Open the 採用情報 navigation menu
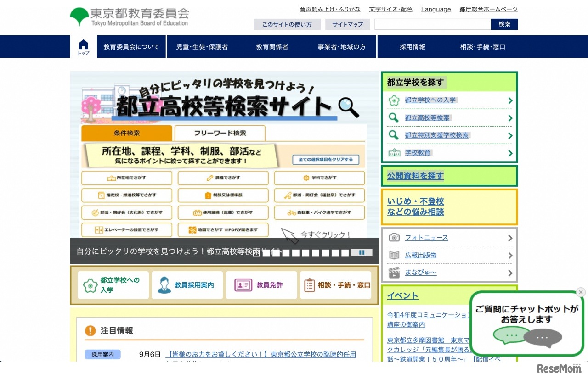Viewport: 588px width, 379px height. pos(413,47)
